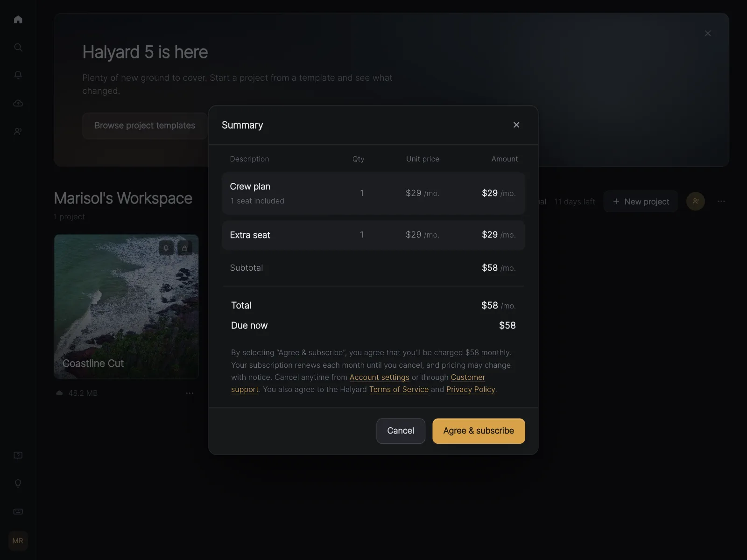Screen dimensions: 747x560
Task: Click the lightbulb tips icon in sidebar
Action: click(18, 483)
